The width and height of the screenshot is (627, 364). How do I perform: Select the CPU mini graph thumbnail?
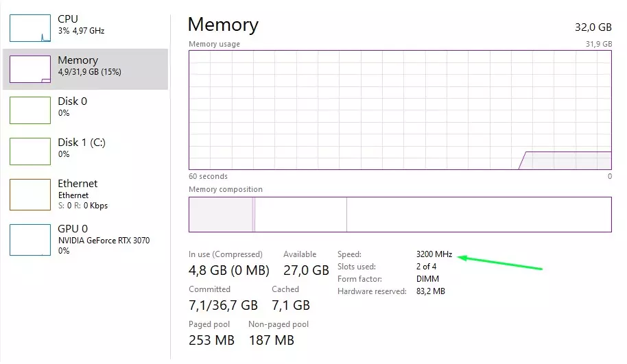tap(30, 28)
